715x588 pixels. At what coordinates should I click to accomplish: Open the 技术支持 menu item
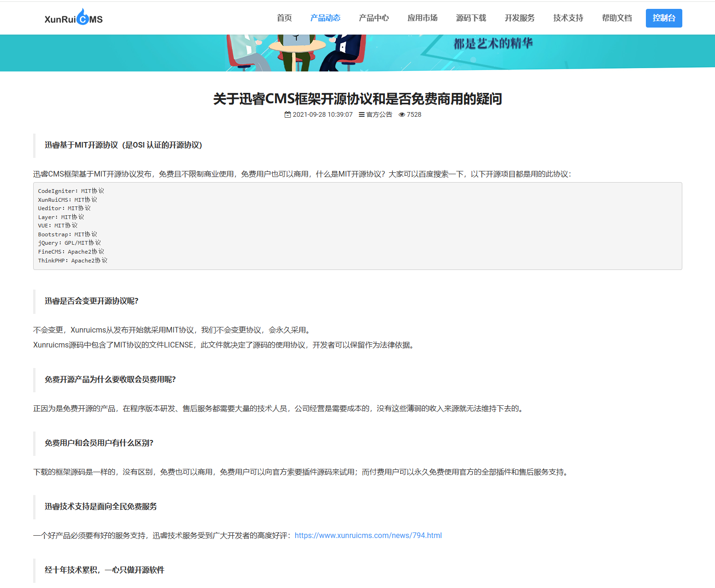568,18
